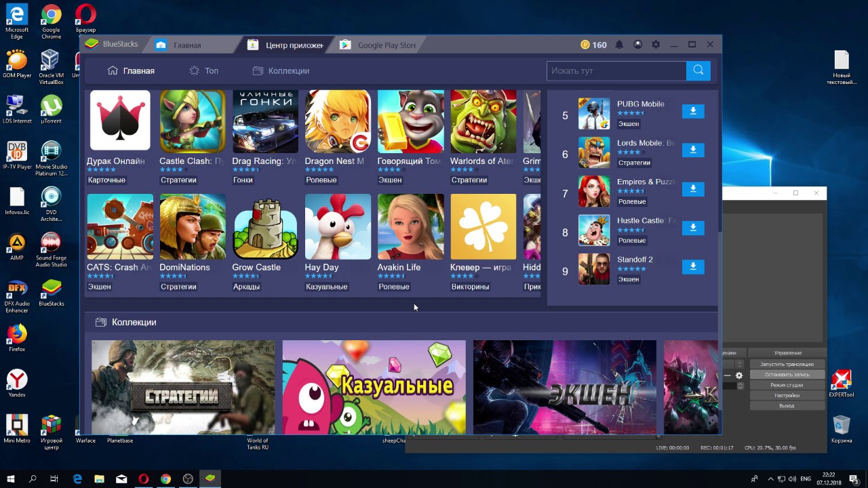The height and width of the screenshot is (488, 868).
Task: Open PUBG Mobile thumbnail in top list
Action: coord(594,114)
